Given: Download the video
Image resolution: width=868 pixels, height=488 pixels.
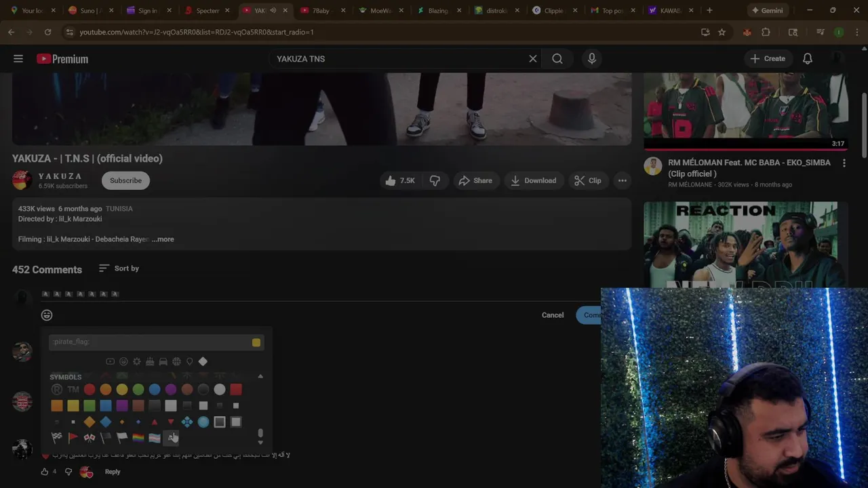Looking at the screenshot, I should click(x=534, y=180).
